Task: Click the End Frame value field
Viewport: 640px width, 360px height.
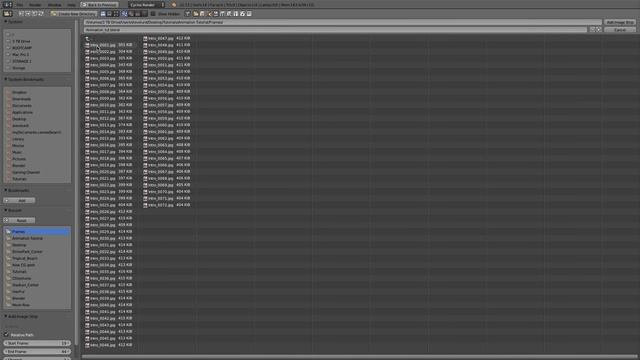Action: 37,351
